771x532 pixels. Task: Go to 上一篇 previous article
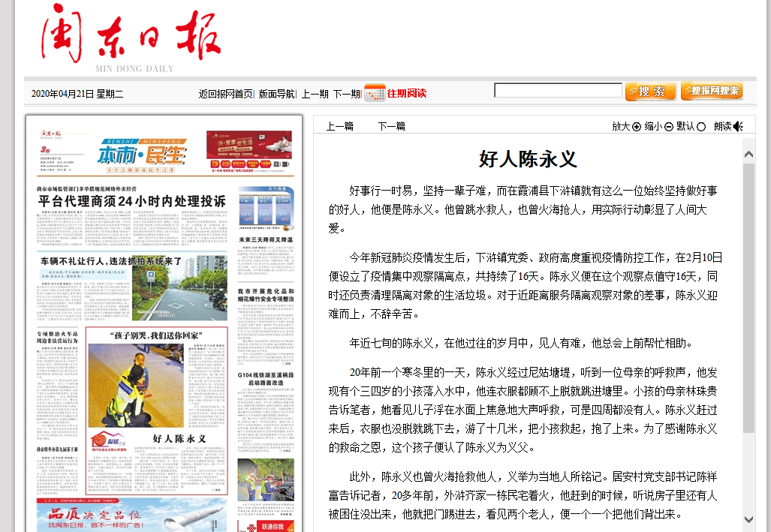(x=339, y=126)
